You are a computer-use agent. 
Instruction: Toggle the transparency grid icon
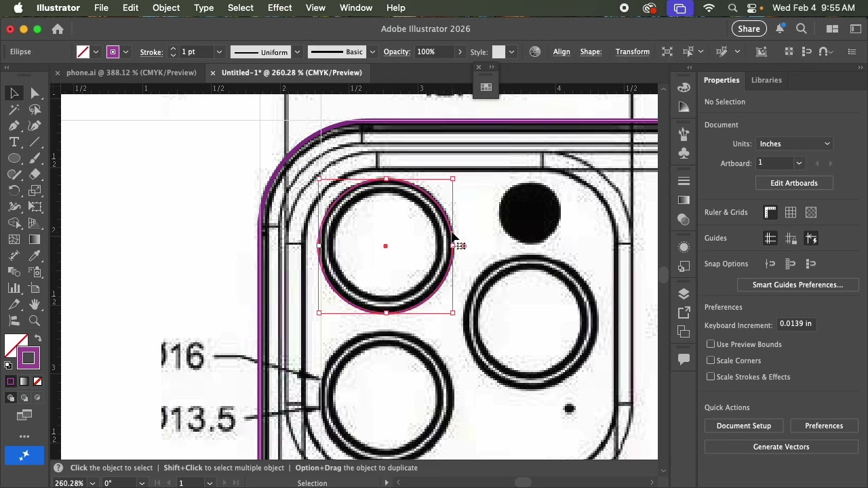(x=811, y=213)
